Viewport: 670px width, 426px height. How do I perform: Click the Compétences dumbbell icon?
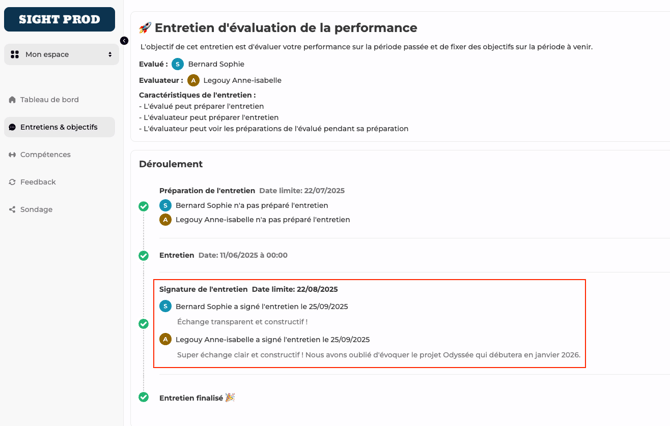click(12, 155)
